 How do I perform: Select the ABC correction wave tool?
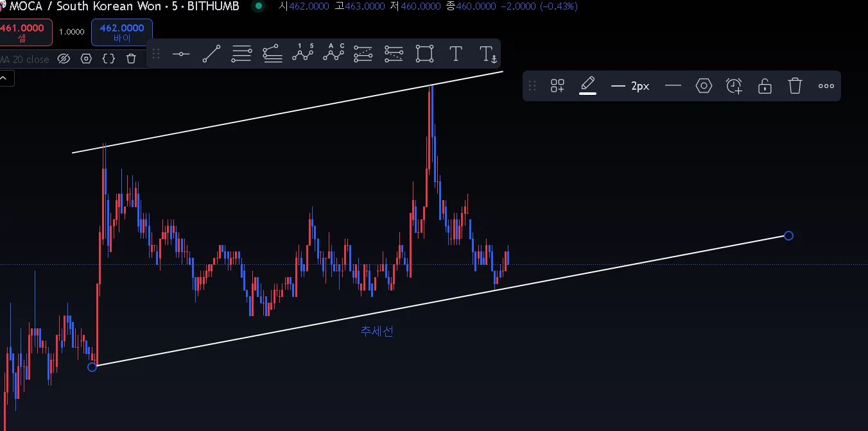tap(334, 53)
